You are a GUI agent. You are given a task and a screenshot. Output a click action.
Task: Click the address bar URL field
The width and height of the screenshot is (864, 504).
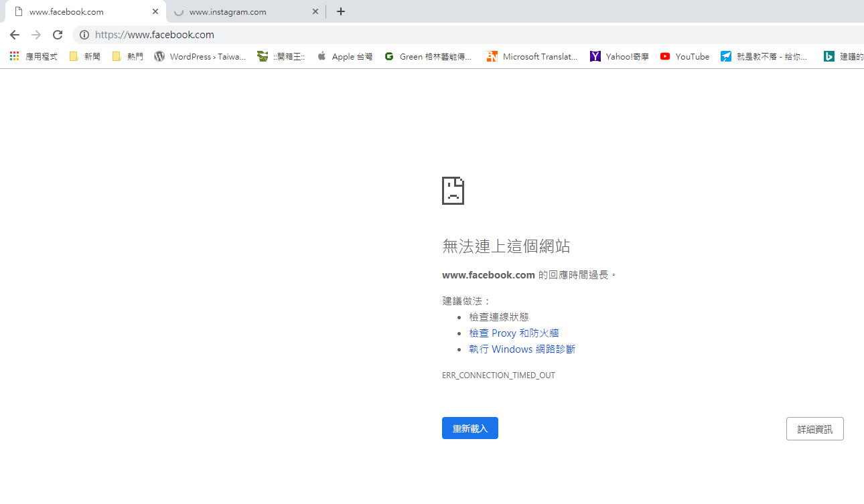point(469,35)
